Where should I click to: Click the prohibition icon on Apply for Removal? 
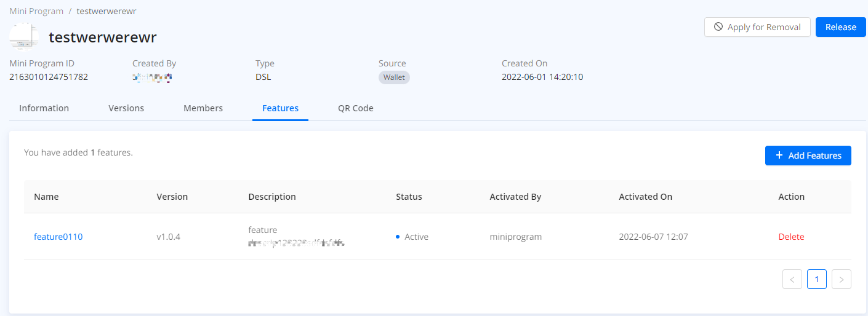(718, 27)
